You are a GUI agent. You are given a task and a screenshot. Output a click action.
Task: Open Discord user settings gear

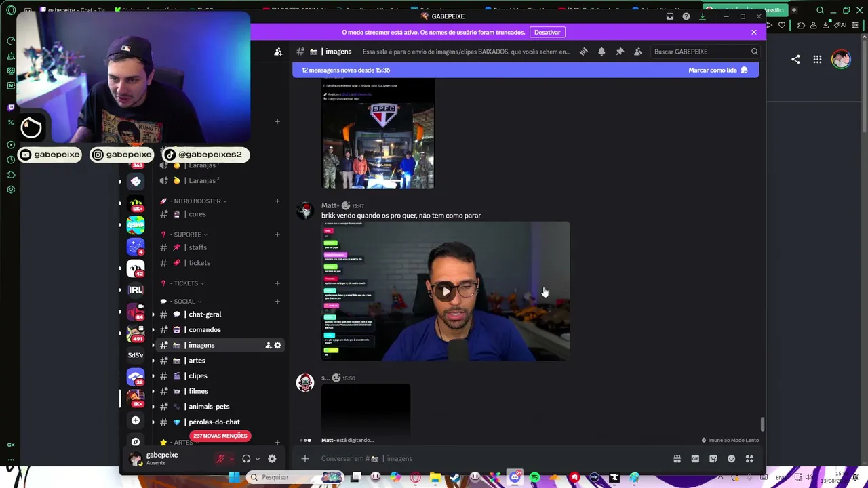[x=272, y=459]
